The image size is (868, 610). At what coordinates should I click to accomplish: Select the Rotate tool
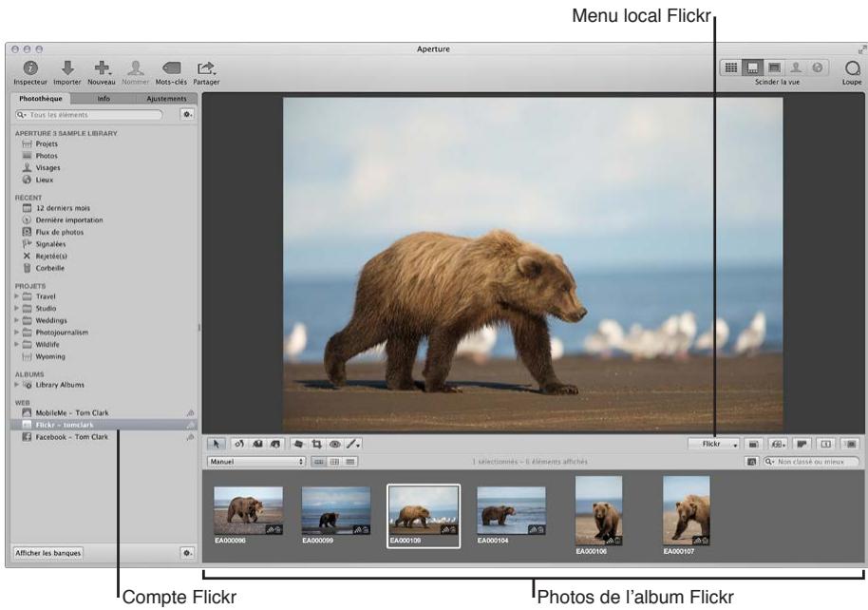[239, 445]
